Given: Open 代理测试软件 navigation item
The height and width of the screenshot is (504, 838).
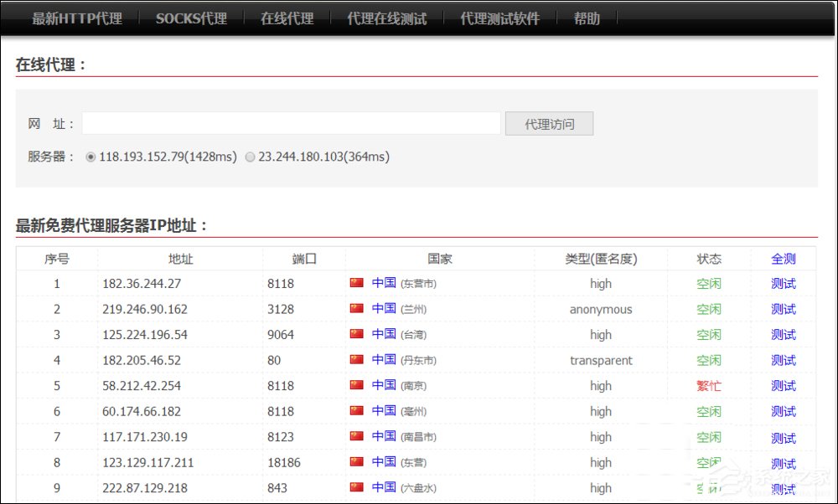Looking at the screenshot, I should click(500, 18).
